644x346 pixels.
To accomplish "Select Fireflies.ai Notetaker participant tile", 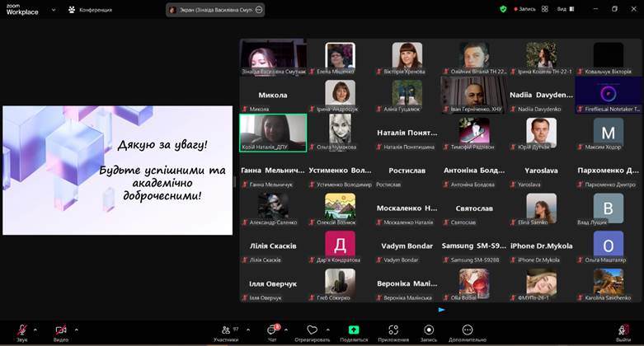I will pos(609,96).
